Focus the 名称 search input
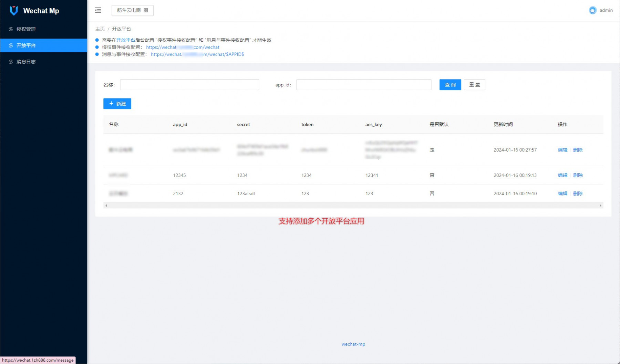This screenshot has width=620, height=364. pyautogui.click(x=189, y=85)
